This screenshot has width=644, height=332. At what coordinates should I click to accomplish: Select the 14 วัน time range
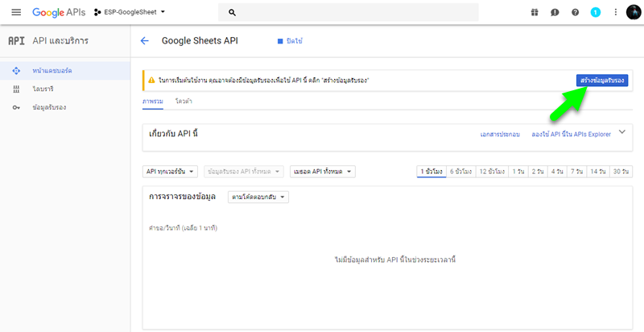click(x=598, y=172)
